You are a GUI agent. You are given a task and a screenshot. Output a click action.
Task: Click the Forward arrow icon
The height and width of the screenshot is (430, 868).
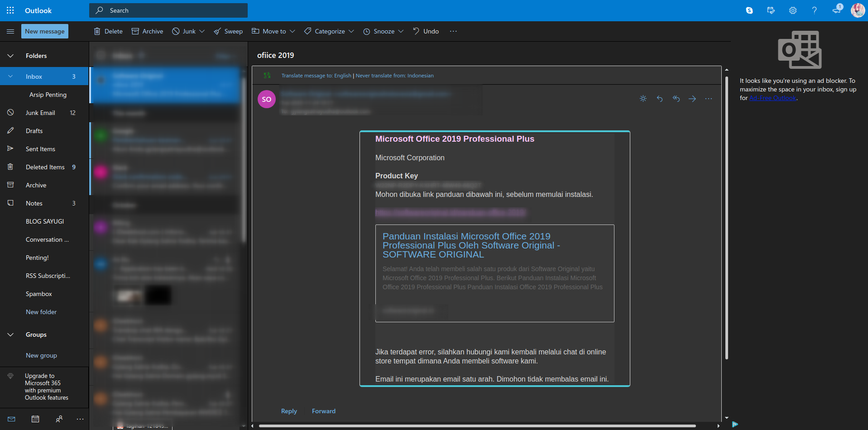[692, 99]
